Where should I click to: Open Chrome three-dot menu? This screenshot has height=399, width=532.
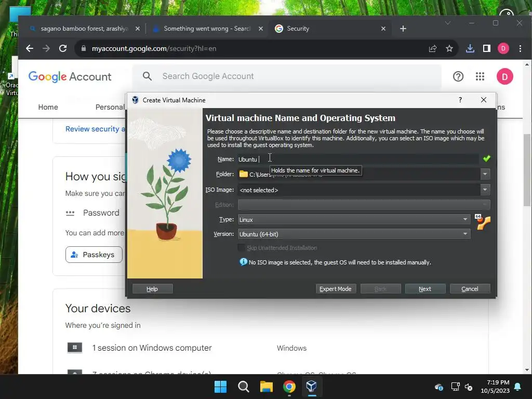[520, 48]
